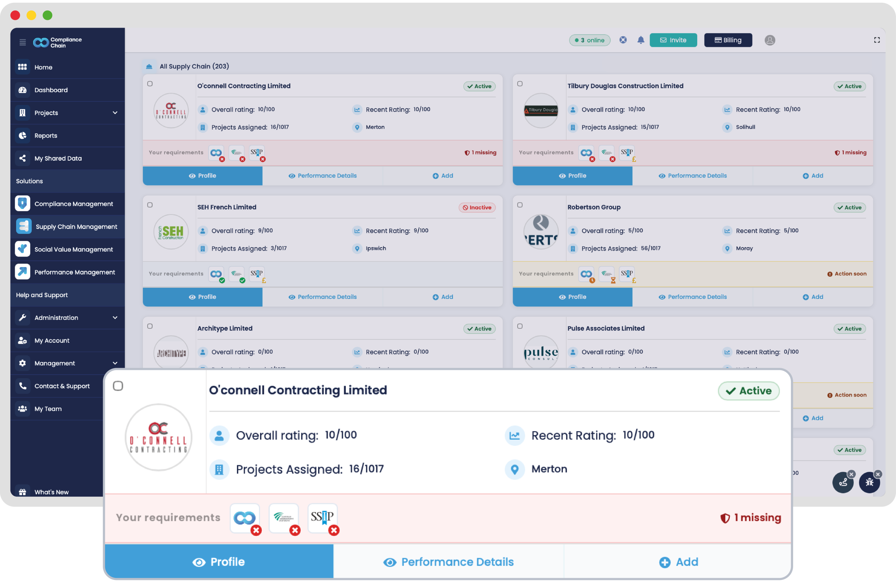Click 'Moray' location on Robertson Group card
The width and height of the screenshot is (896, 588).
pos(744,248)
